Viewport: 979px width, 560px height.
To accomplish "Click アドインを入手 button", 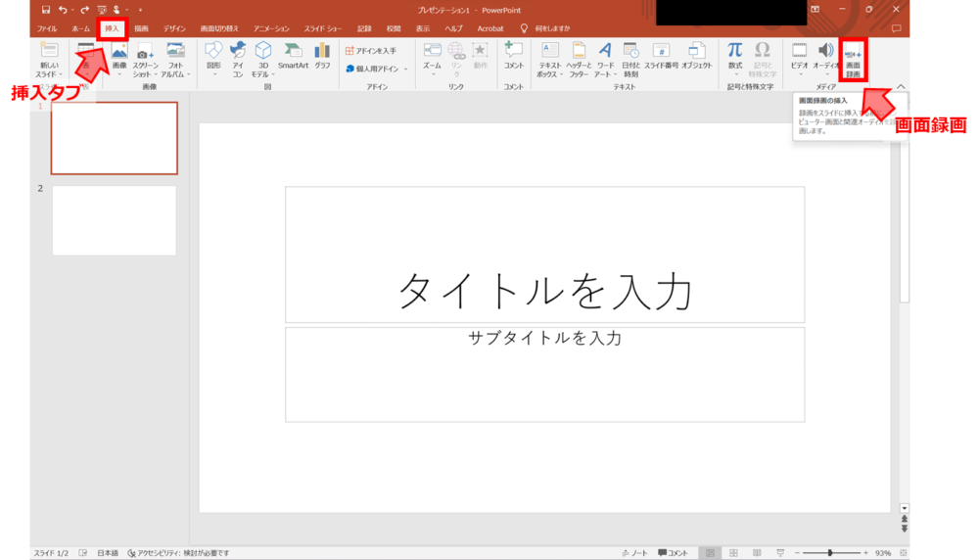I will point(371,51).
